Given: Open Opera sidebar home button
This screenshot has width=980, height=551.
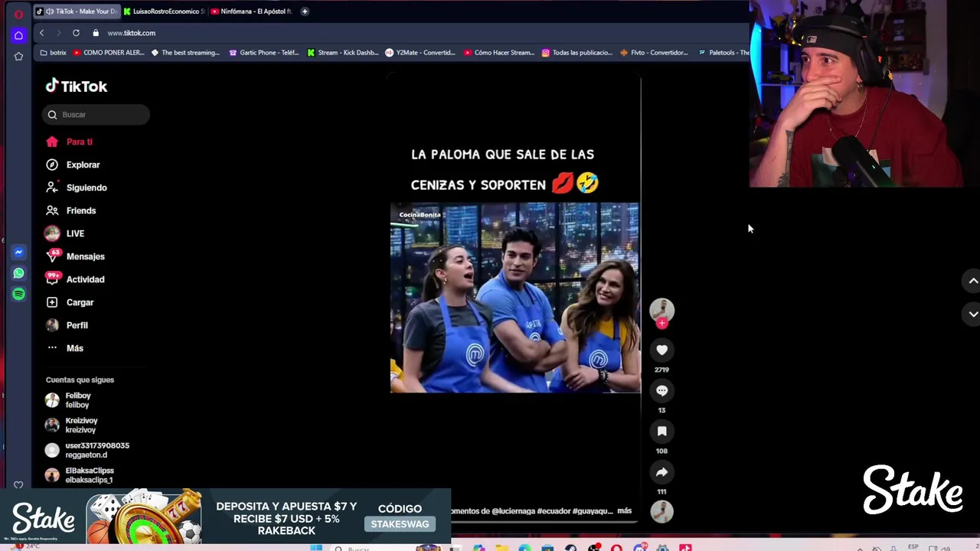Looking at the screenshot, I should point(18,35).
